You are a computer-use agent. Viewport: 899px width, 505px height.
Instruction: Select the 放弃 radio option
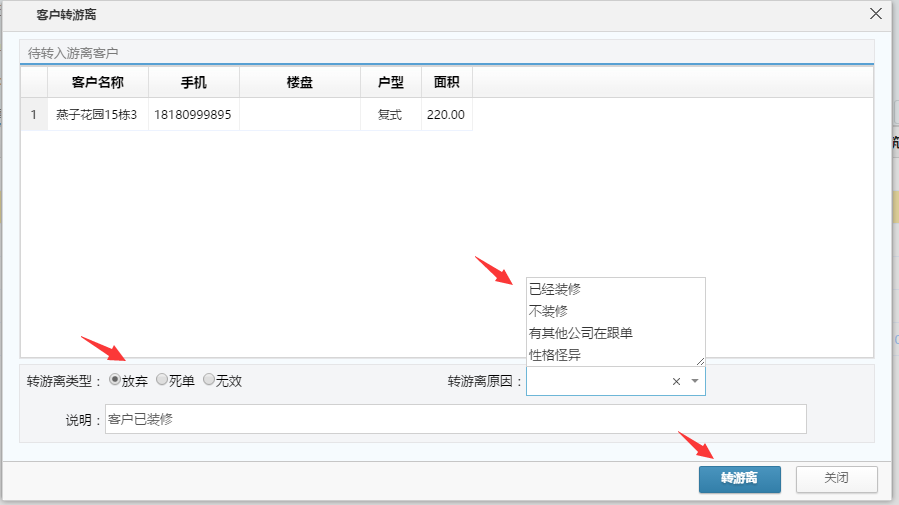coord(115,380)
